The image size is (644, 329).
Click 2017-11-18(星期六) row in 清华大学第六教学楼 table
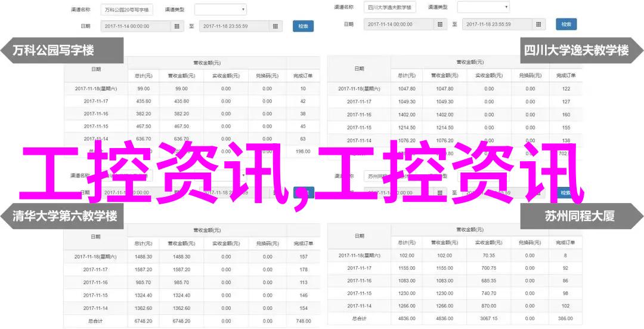pos(191,257)
